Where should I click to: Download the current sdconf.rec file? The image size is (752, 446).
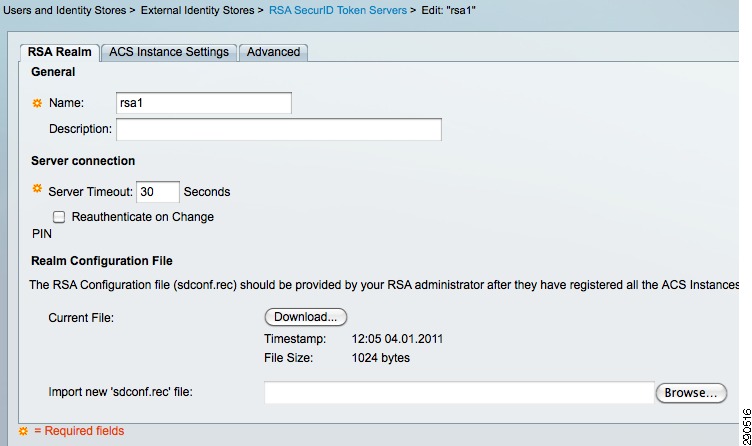(306, 317)
